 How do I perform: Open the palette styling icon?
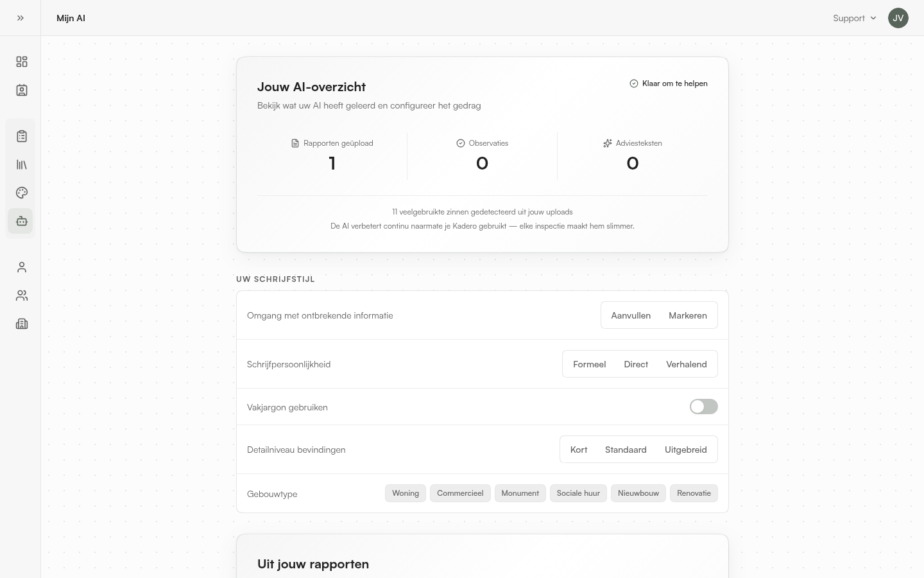click(x=22, y=193)
